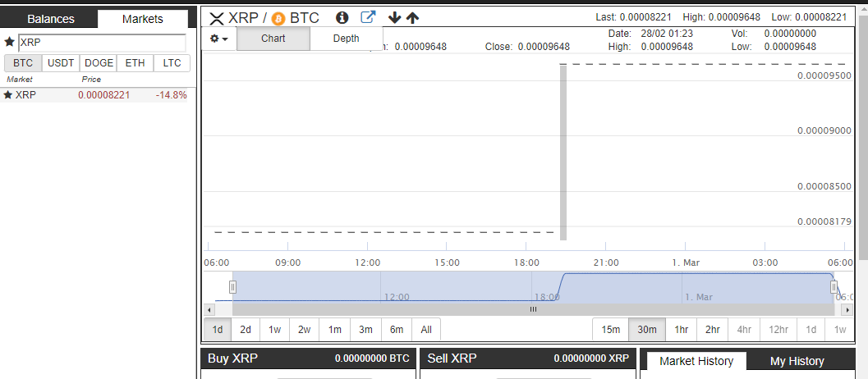Click the 0.00000000 BTC buy balance
Screen dimensions: 868x379
(372, 358)
